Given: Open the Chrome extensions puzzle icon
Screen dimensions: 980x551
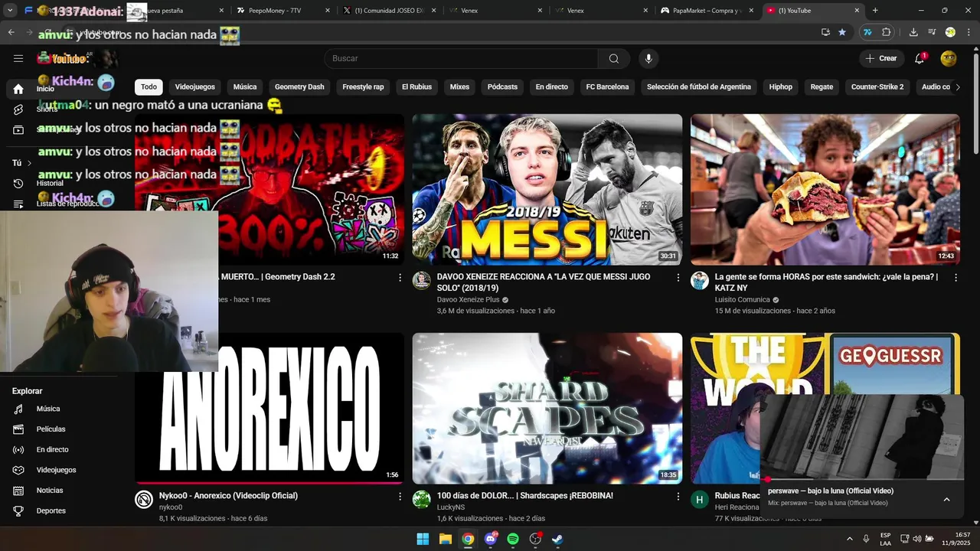Looking at the screenshot, I should pos(887,32).
